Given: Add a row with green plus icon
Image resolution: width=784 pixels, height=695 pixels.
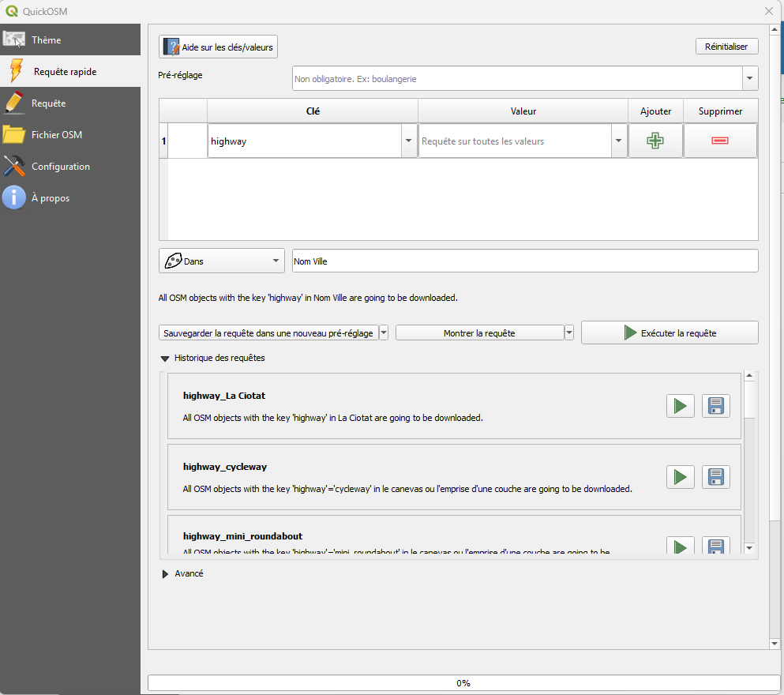Looking at the screenshot, I should (x=655, y=141).
